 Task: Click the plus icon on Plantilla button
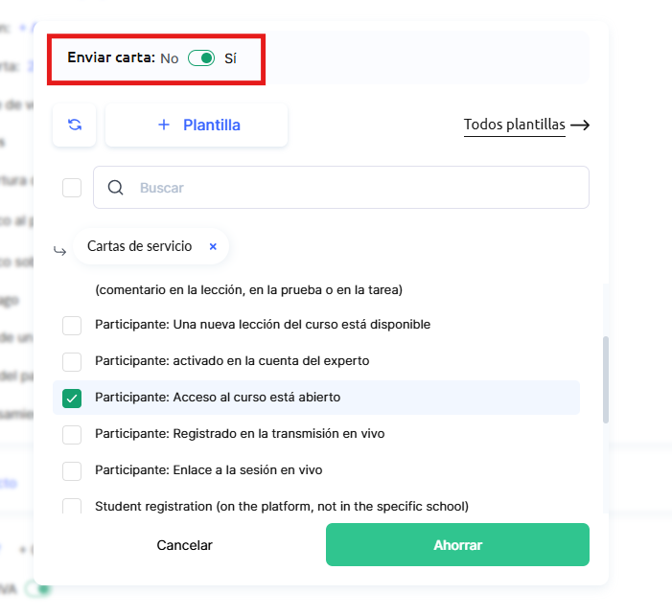tap(163, 125)
